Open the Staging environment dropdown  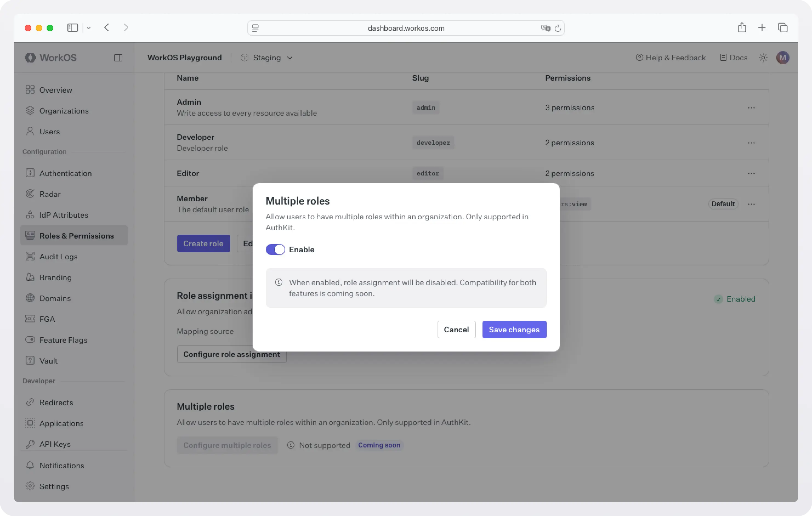tap(266, 58)
